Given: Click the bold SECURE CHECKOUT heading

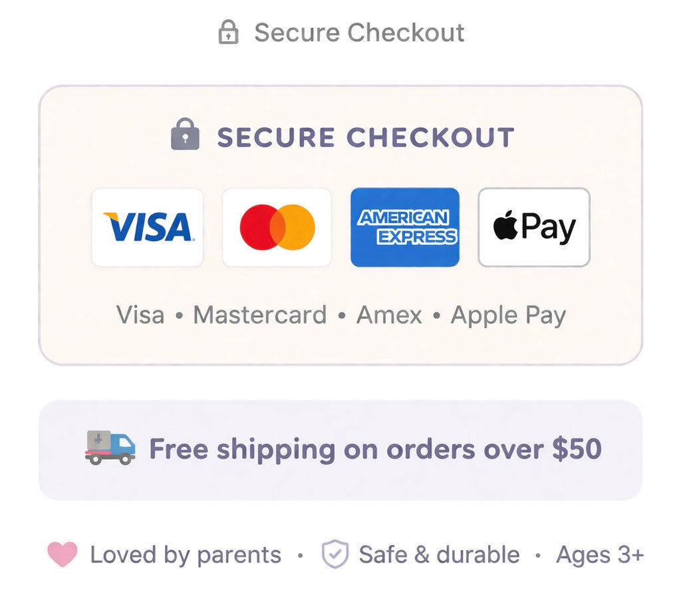Looking at the screenshot, I should coord(365,138).
